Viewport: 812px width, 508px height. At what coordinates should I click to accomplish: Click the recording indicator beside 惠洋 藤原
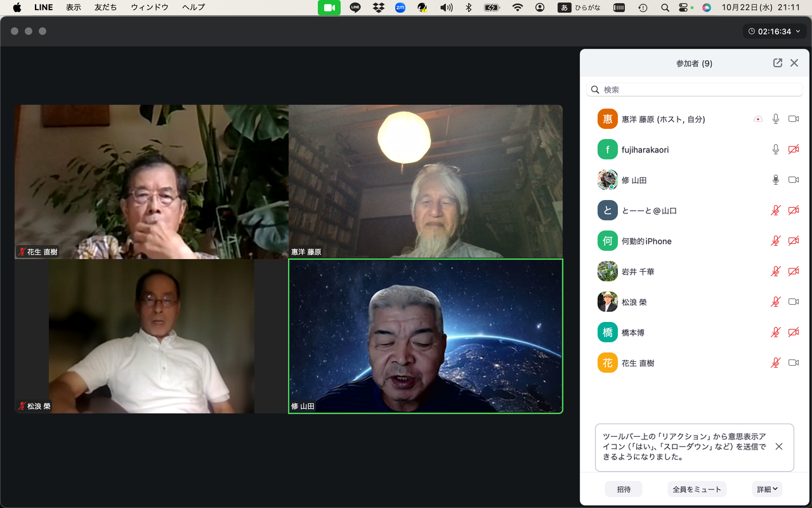(757, 119)
